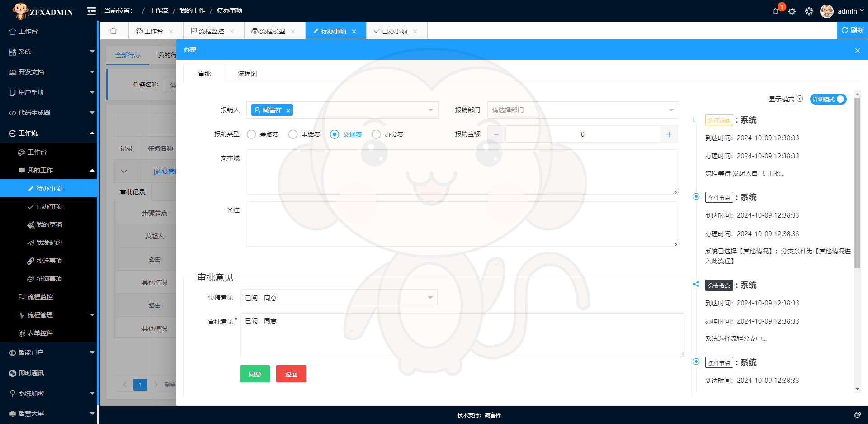Click the 文本域 text area
This screenshot has height=424, width=868.
coord(462,172)
